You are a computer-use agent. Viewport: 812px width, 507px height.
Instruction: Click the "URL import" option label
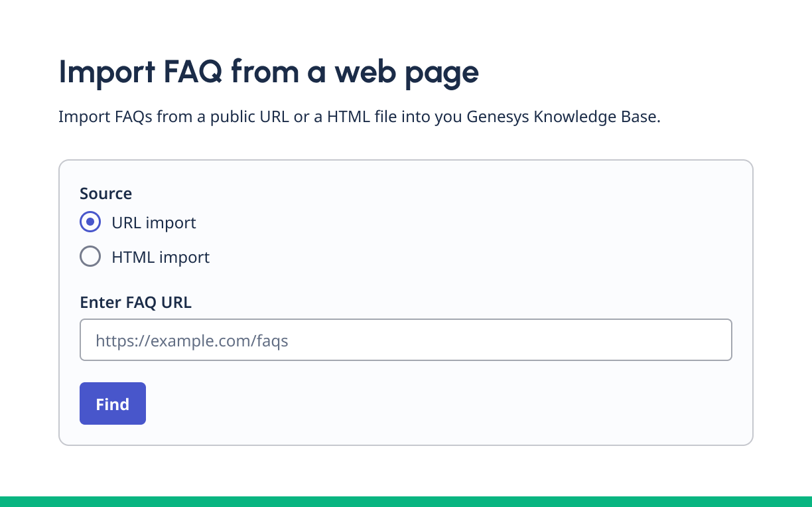pyautogui.click(x=154, y=222)
